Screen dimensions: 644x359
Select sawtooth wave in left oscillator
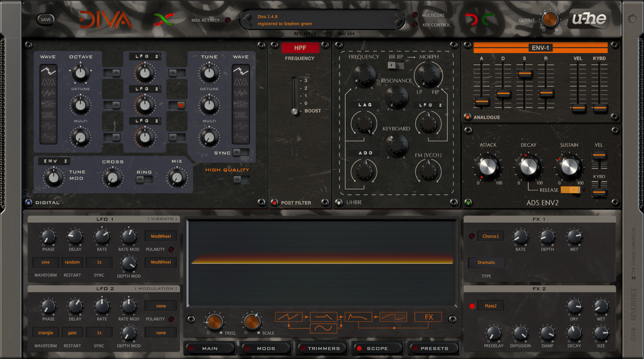[48, 70]
